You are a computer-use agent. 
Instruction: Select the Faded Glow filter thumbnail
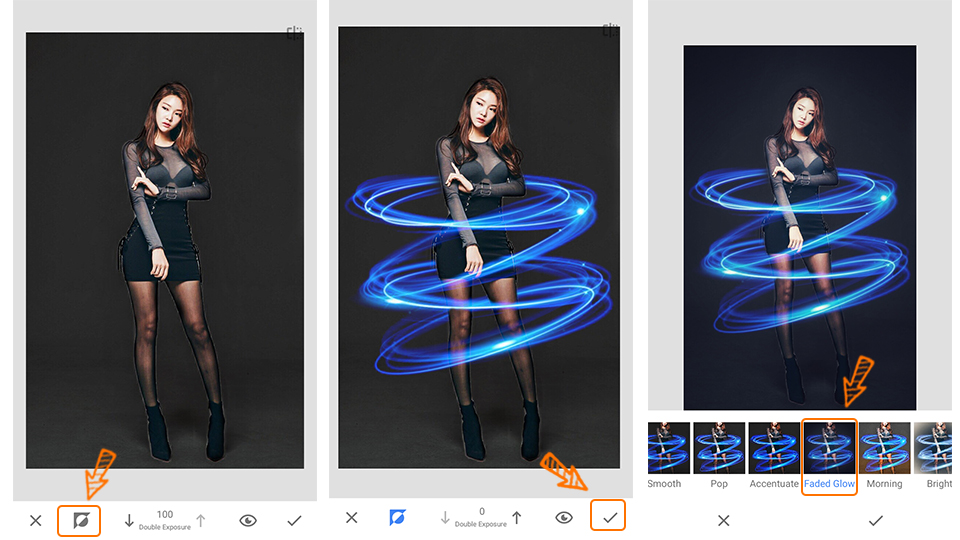(x=829, y=448)
